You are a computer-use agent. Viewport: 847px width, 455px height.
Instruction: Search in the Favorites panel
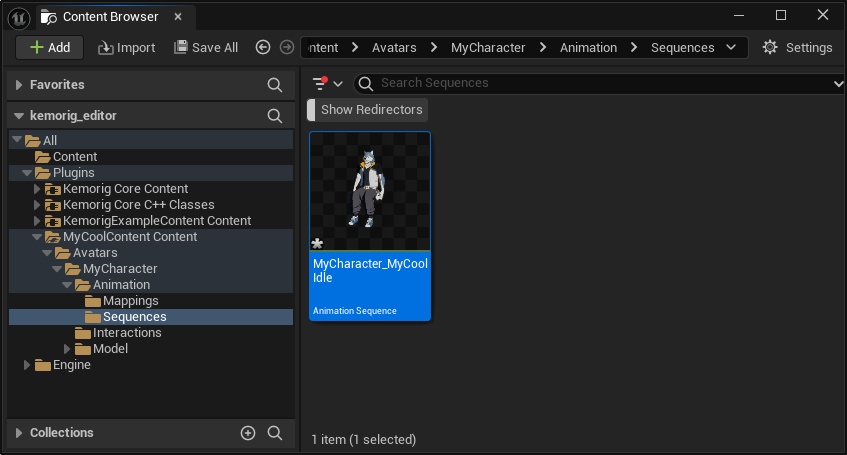pyautogui.click(x=275, y=85)
